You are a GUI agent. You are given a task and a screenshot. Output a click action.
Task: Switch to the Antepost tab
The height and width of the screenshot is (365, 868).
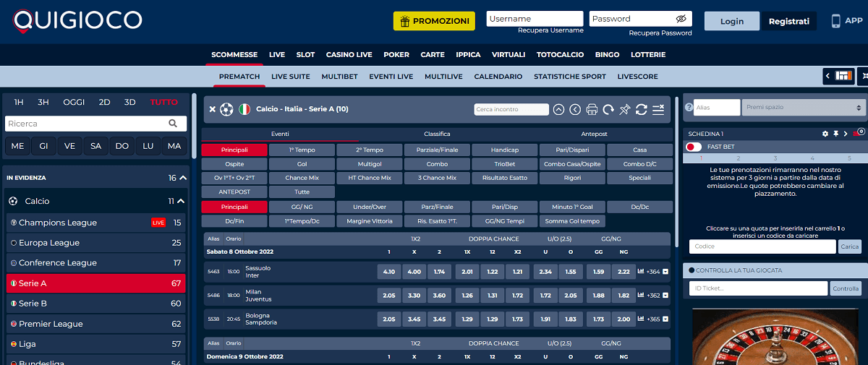point(594,134)
